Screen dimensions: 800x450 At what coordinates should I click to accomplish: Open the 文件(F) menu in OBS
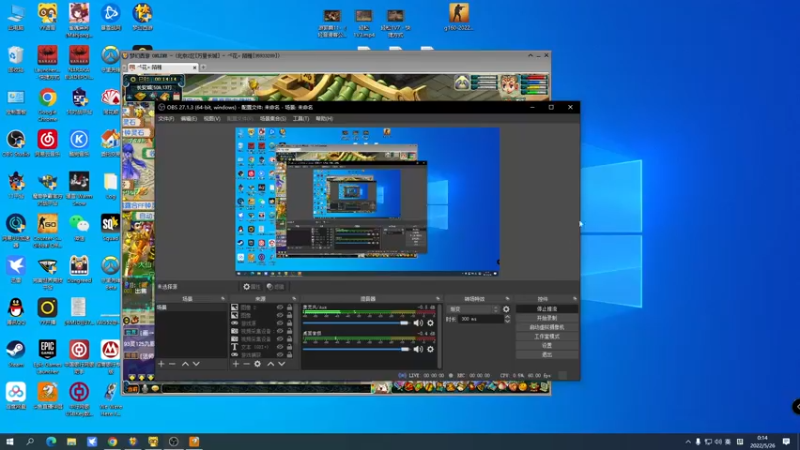(166, 118)
